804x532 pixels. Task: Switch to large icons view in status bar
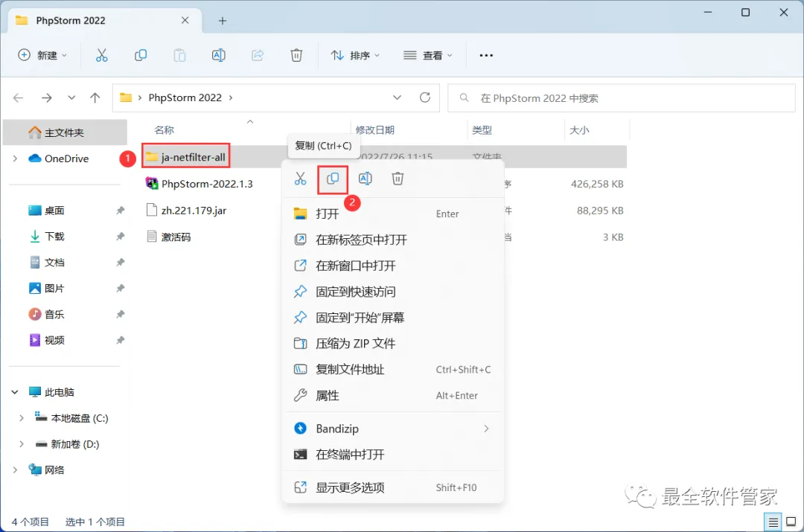coord(791,522)
